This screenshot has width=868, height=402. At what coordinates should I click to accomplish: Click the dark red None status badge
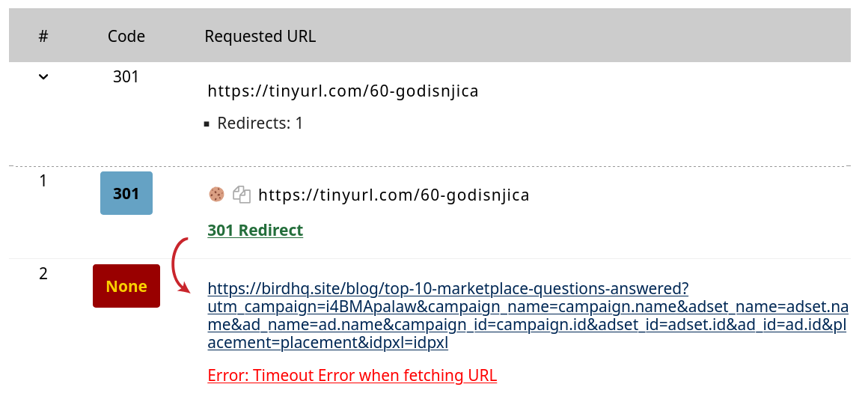(126, 286)
